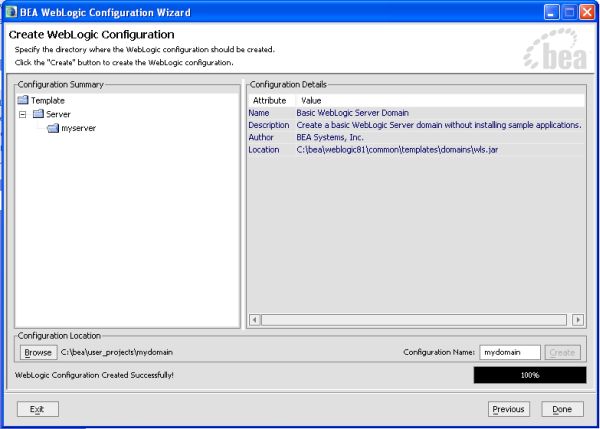Viewport: 600px width, 429px height.
Task: Click the myserver folder icon
Action: [53, 128]
